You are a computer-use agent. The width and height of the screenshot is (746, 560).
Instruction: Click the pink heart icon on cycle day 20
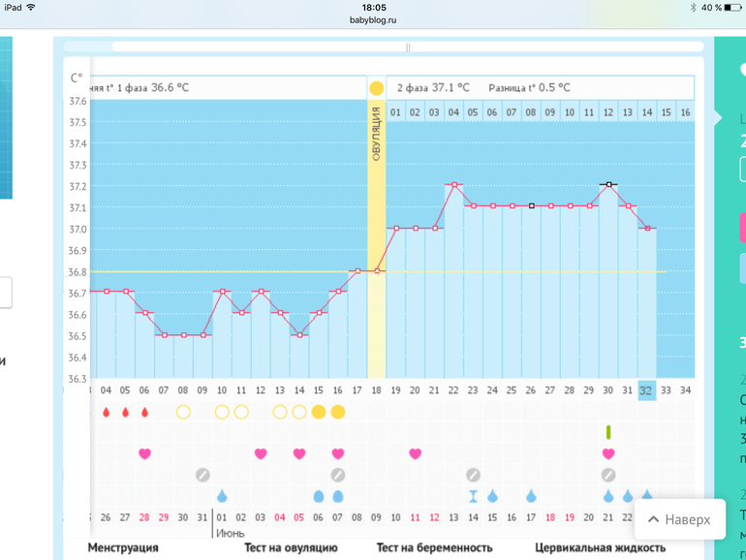[415, 453]
